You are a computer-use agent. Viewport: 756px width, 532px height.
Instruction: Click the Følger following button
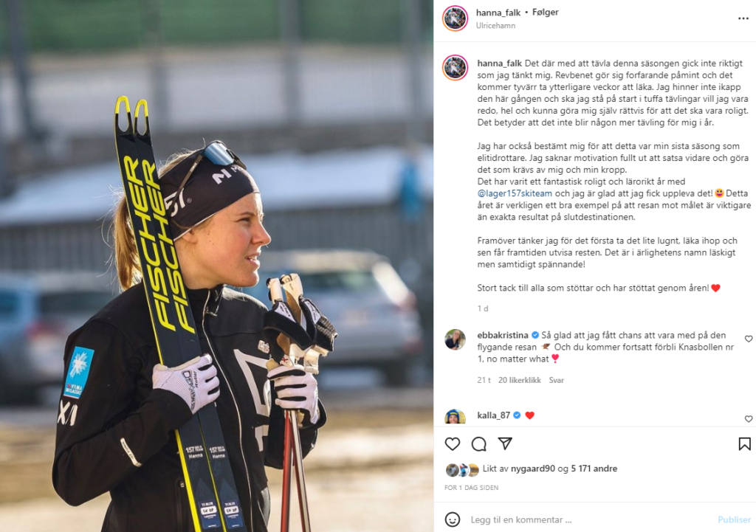[x=546, y=12]
